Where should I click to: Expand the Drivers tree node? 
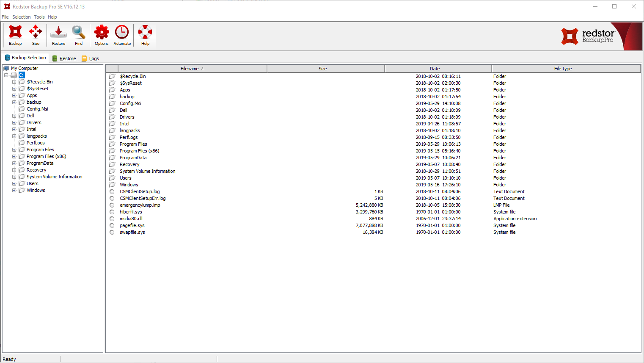click(14, 122)
